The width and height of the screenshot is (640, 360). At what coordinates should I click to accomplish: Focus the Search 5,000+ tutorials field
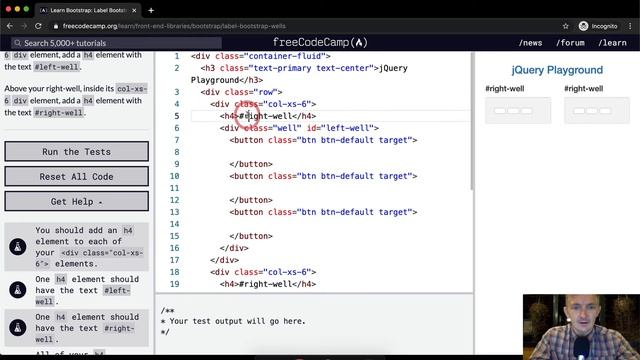(x=116, y=43)
